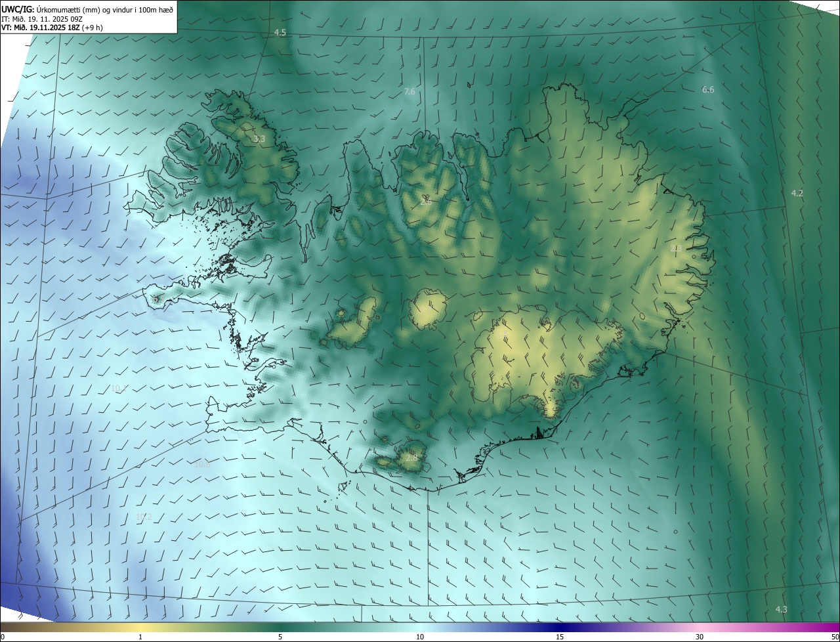840x642 pixels.
Task: Click the 5 tick on the color scale
Action: 280,637
